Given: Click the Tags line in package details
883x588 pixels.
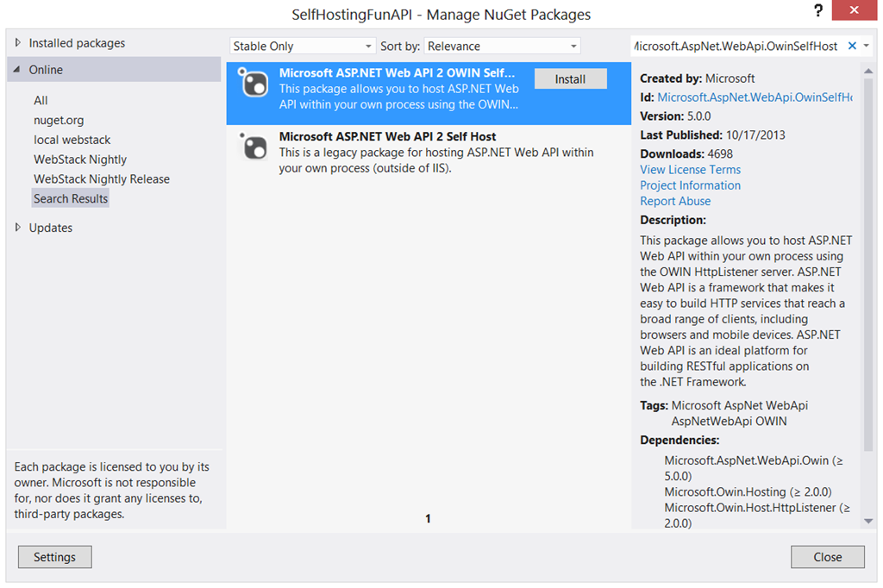Looking at the screenshot, I should [724, 413].
